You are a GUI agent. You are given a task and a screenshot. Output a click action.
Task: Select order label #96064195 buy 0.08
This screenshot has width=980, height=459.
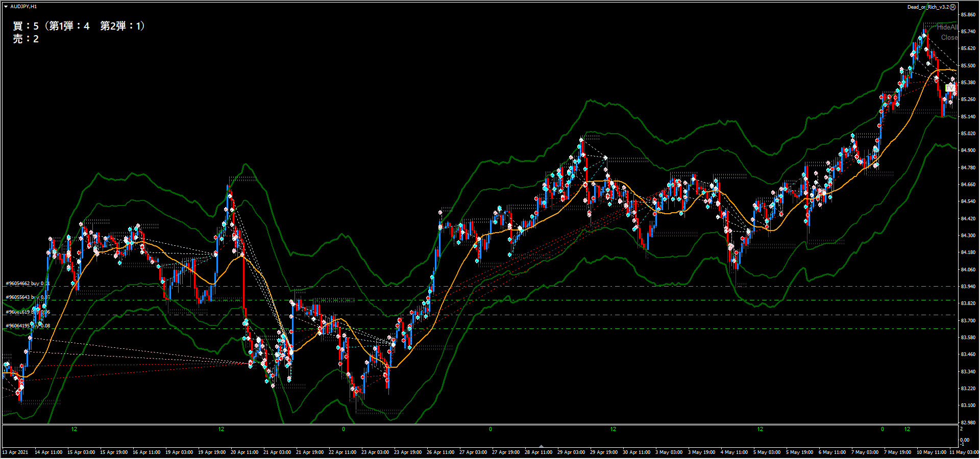tap(28, 326)
